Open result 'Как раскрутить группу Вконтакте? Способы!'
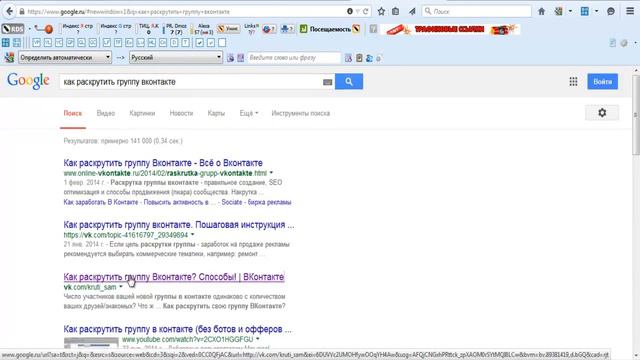The image size is (640, 360). [x=173, y=277]
